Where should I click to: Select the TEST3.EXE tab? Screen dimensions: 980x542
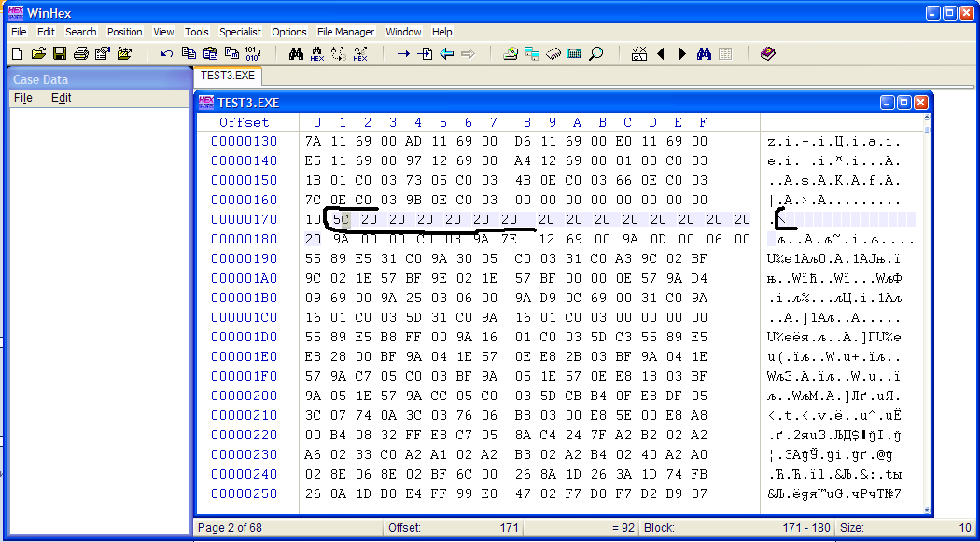click(229, 76)
